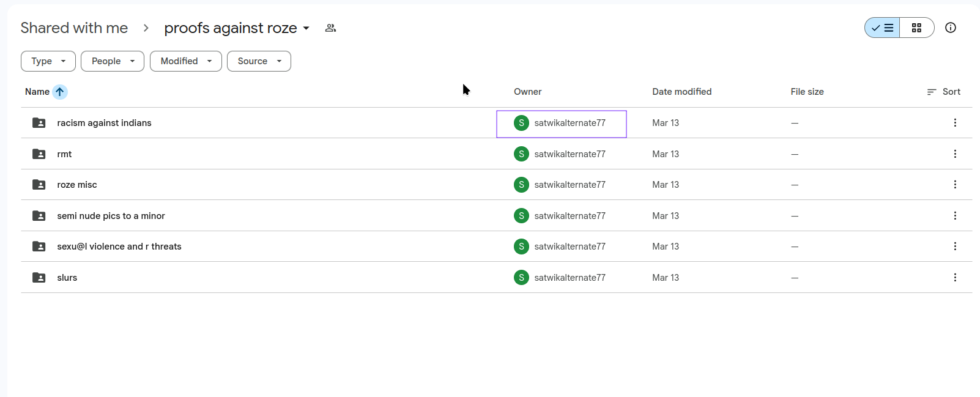The image size is (980, 397).
Task: Click the 'racism against indians' folder name
Action: click(104, 123)
